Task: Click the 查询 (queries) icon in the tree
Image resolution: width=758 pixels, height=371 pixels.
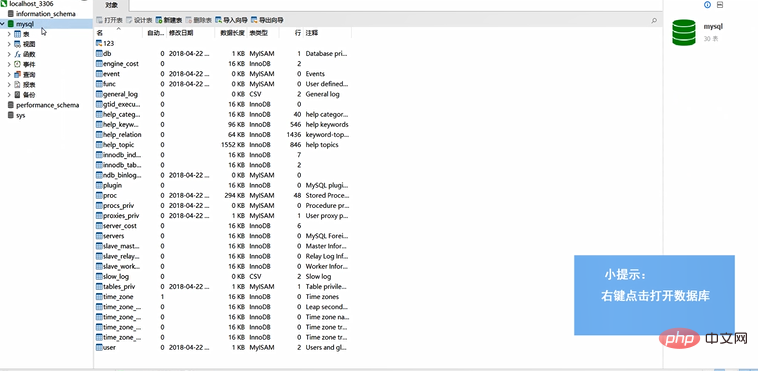Action: coord(18,74)
